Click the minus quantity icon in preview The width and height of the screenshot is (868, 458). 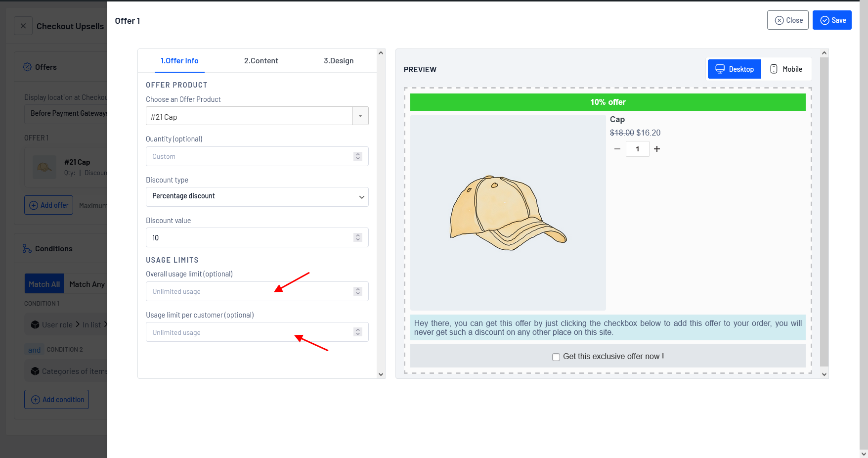(617, 149)
